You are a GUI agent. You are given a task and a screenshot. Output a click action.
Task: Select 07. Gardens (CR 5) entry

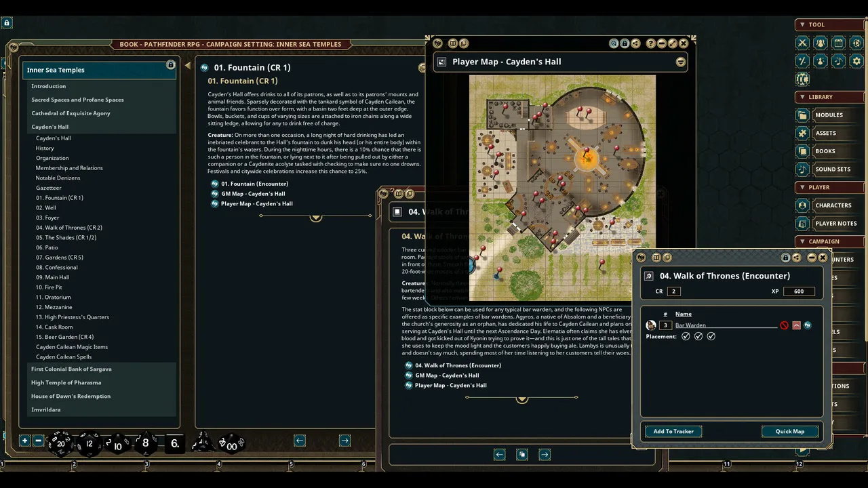click(x=60, y=258)
